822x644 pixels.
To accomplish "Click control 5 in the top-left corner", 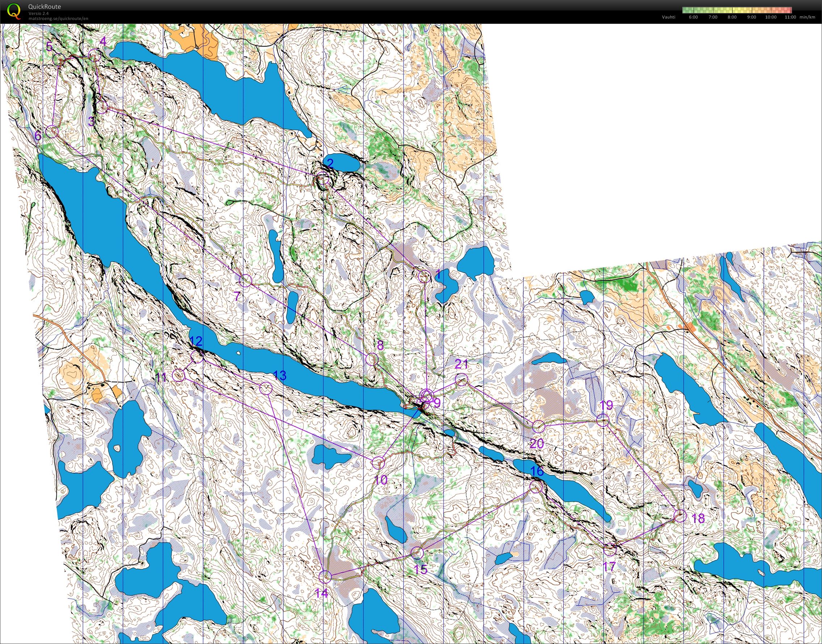I will [60, 59].
